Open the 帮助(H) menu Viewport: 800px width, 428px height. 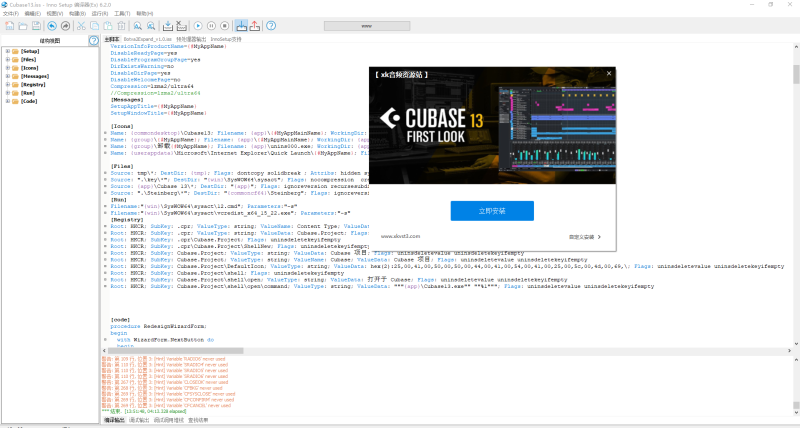point(144,13)
